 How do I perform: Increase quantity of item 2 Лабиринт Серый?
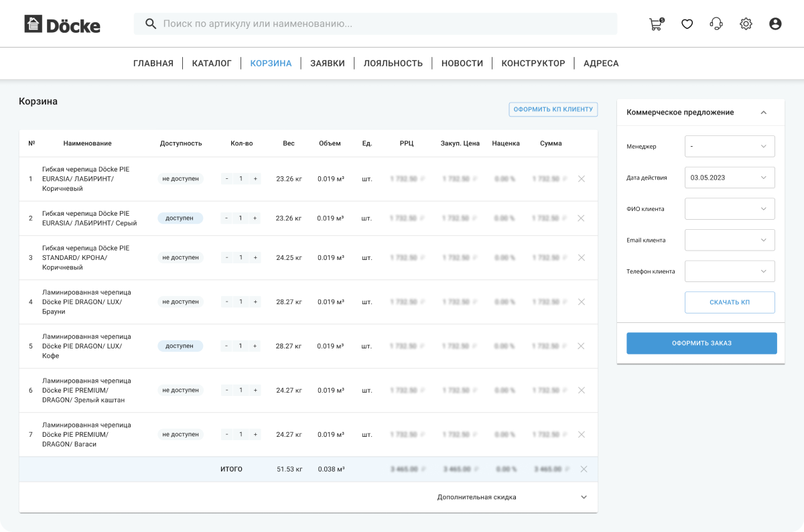point(255,218)
